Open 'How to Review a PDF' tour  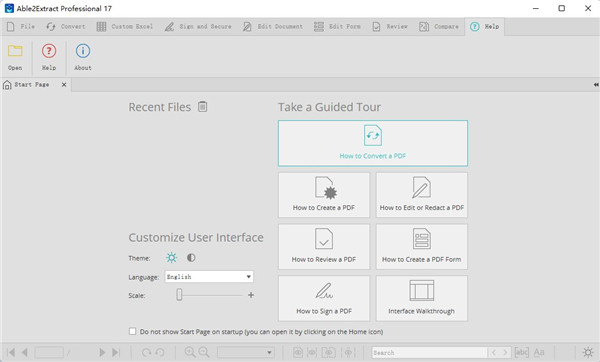(324, 247)
